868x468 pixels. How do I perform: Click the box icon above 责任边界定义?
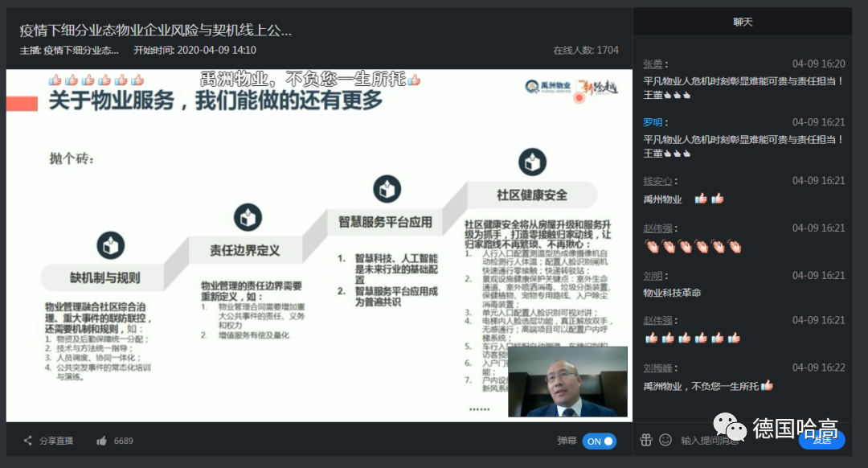coord(248,217)
